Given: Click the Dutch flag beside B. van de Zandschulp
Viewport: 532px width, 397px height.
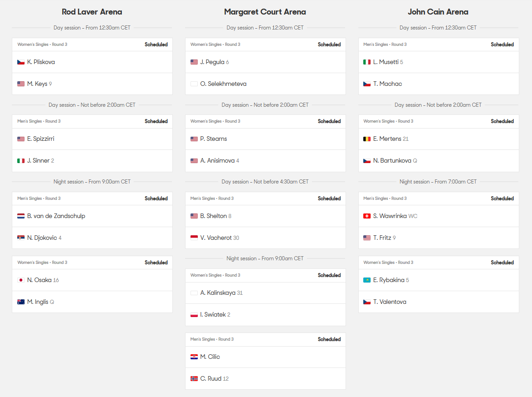Looking at the screenshot, I should pyautogui.click(x=21, y=216).
